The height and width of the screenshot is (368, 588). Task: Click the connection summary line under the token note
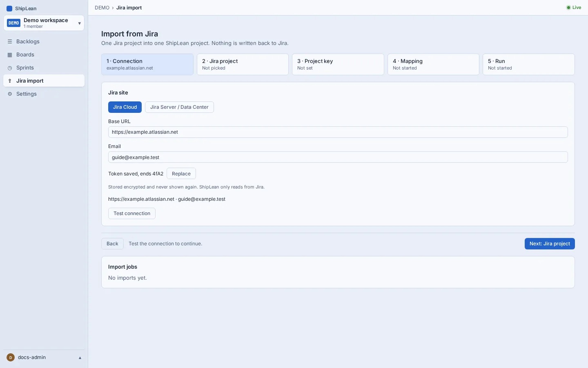point(167,199)
